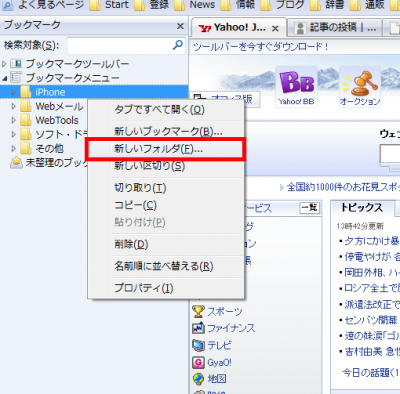Open the 派遣法改正 news headline
The image size is (400, 394).
[x=372, y=304]
